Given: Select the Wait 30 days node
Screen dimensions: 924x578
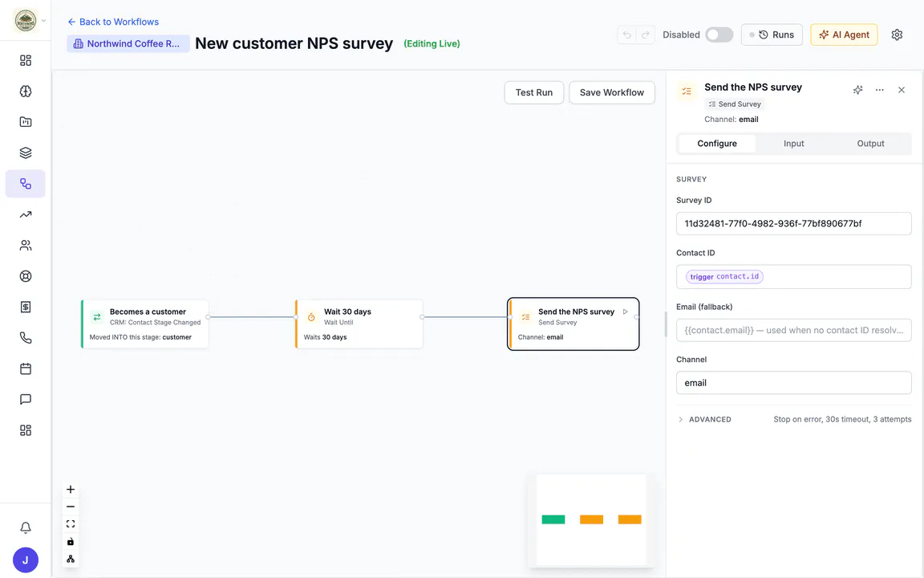Looking at the screenshot, I should click(x=359, y=324).
